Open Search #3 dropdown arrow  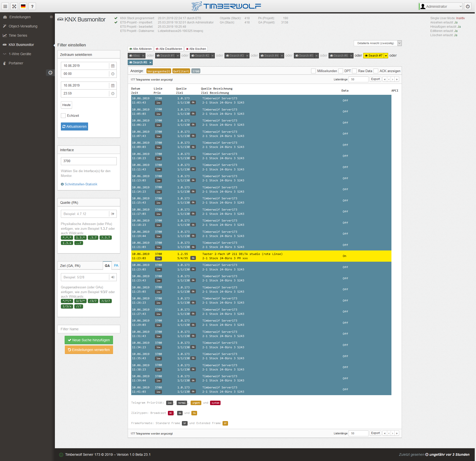click(x=247, y=56)
